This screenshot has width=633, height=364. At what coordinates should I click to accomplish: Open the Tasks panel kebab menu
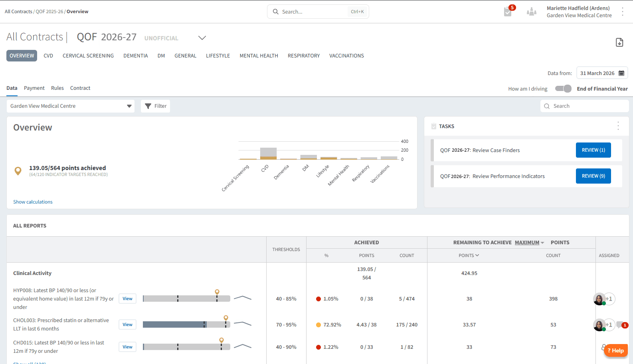point(618,126)
